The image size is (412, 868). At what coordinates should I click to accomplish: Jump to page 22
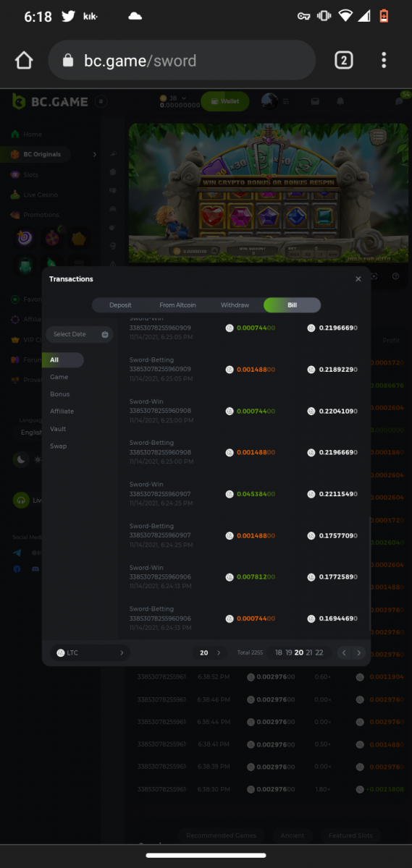click(x=319, y=652)
